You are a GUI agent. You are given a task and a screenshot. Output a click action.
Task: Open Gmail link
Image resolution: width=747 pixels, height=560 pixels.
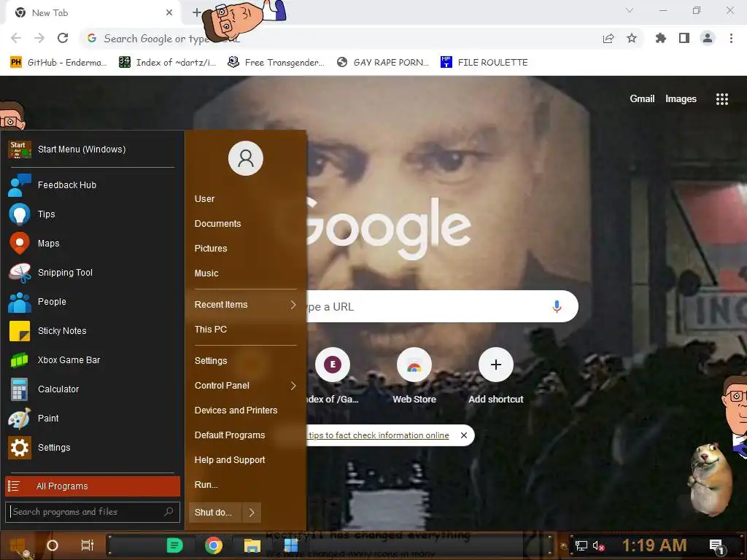[642, 99]
